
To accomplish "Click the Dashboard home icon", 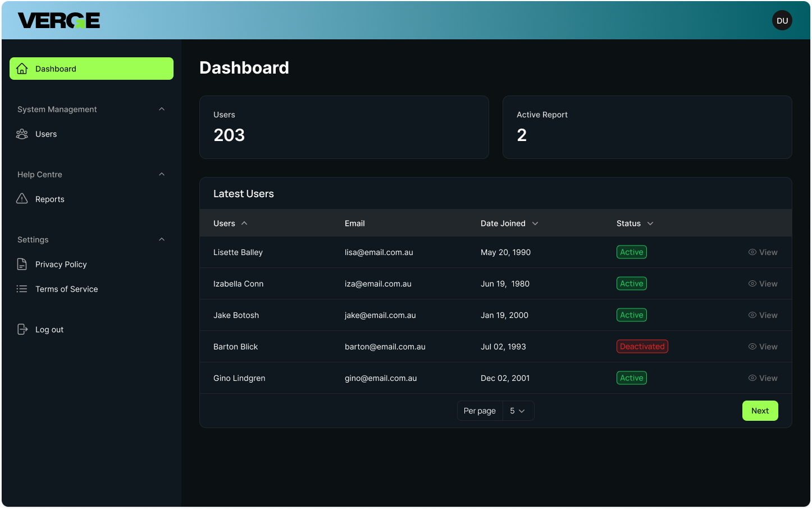I will pyautogui.click(x=22, y=69).
